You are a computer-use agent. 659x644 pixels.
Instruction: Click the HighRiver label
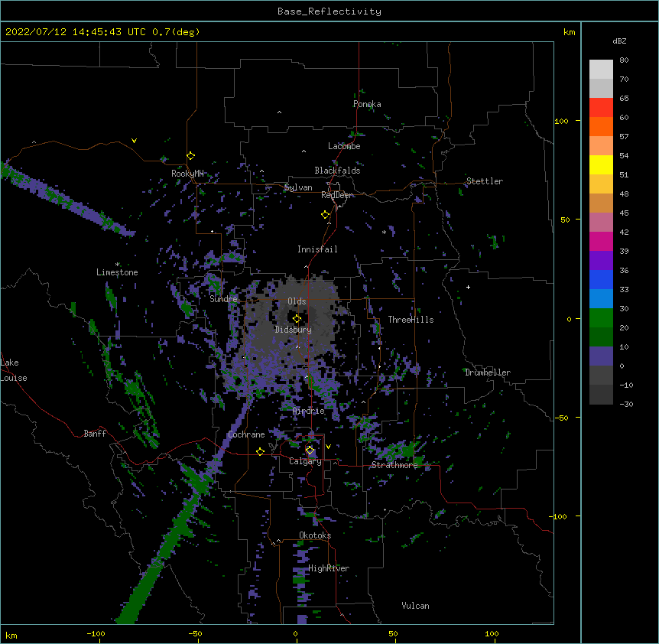pyautogui.click(x=329, y=568)
